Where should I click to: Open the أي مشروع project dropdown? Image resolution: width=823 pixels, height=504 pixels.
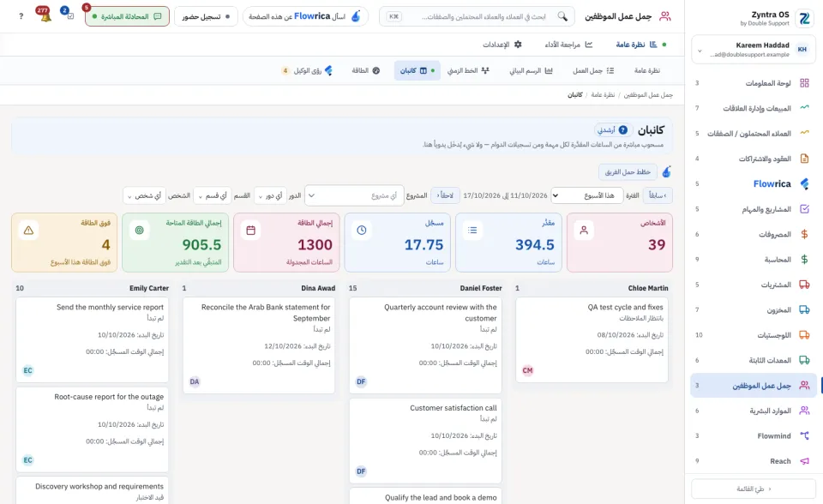(354, 195)
